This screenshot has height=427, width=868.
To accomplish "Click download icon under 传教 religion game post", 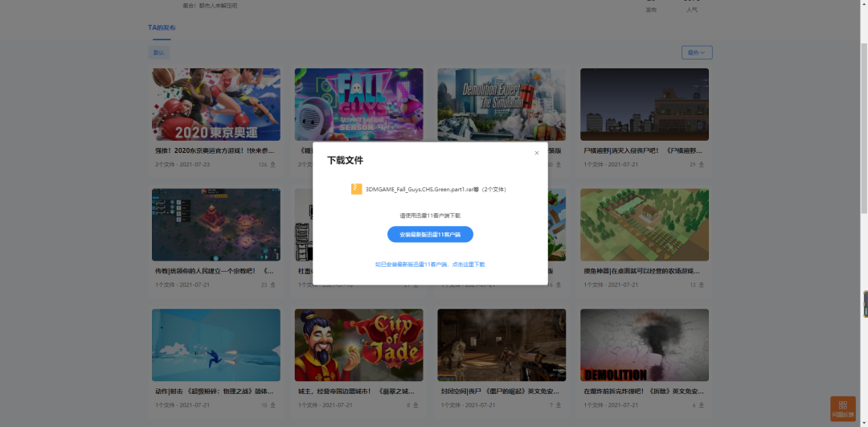I will (272, 285).
